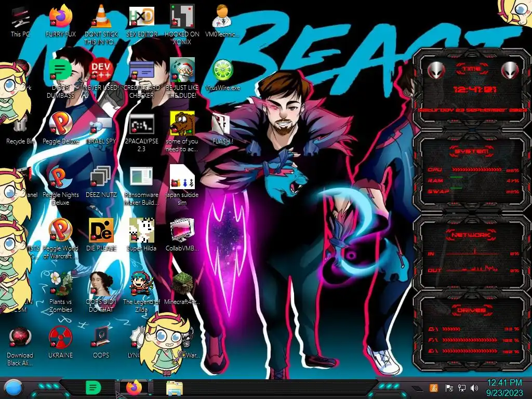Click the E:\ drive usage bar
This screenshot has height=399, width=532.
click(x=470, y=351)
